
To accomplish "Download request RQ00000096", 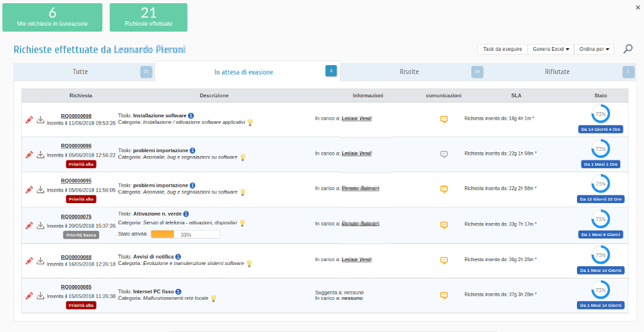I will coord(40,155).
